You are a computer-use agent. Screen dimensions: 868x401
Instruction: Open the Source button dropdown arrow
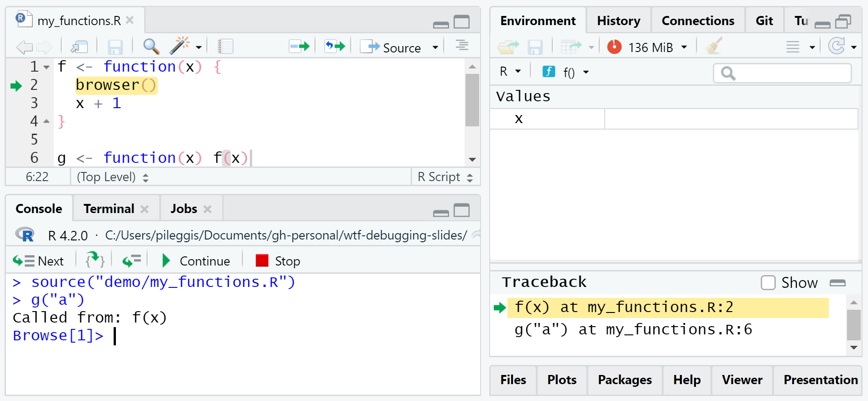point(435,47)
